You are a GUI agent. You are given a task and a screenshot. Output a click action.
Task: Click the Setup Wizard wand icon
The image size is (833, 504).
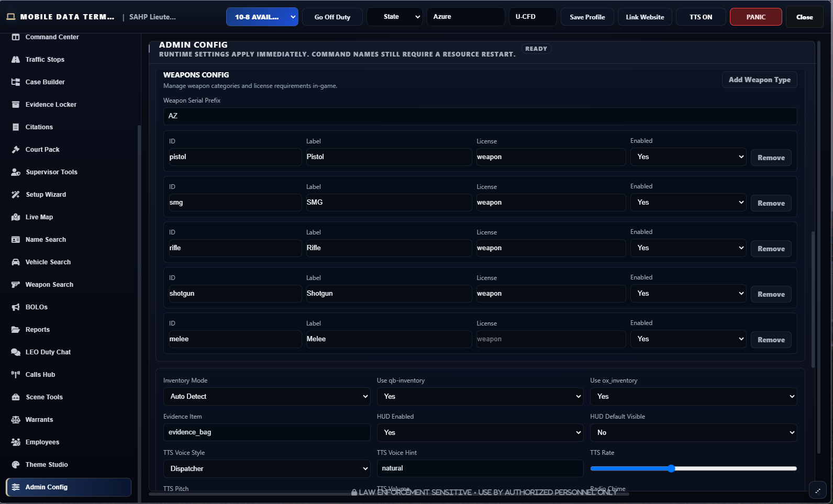coord(16,195)
